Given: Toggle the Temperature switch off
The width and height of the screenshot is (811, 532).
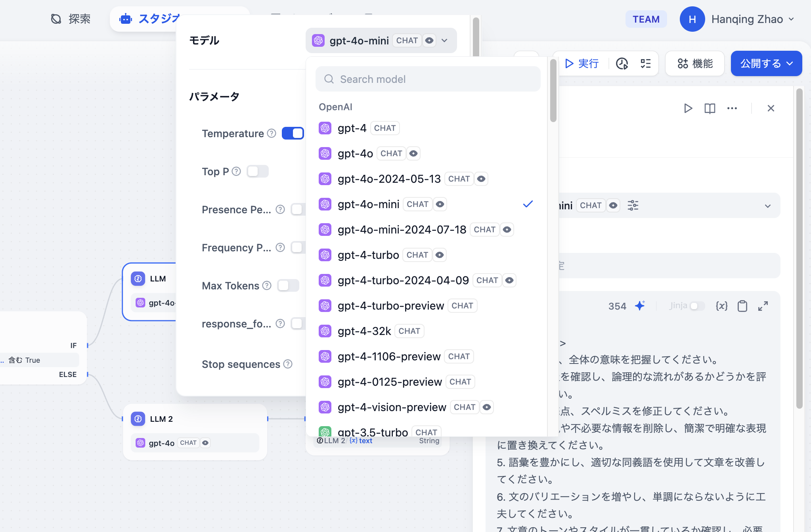Looking at the screenshot, I should pos(293,133).
